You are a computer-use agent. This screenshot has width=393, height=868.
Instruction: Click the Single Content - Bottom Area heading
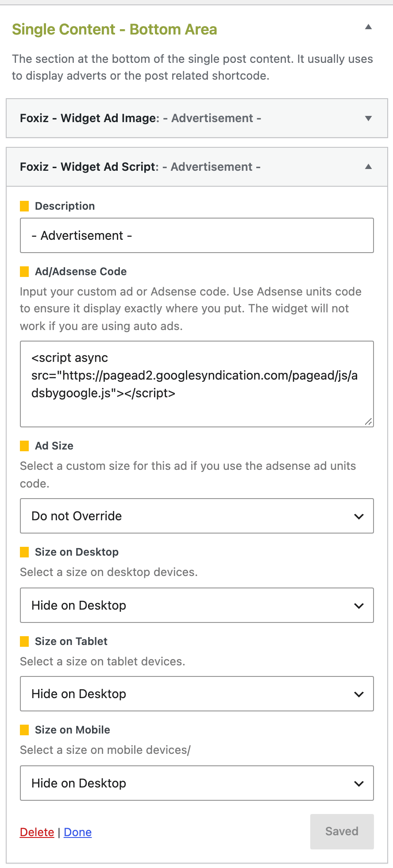(115, 29)
